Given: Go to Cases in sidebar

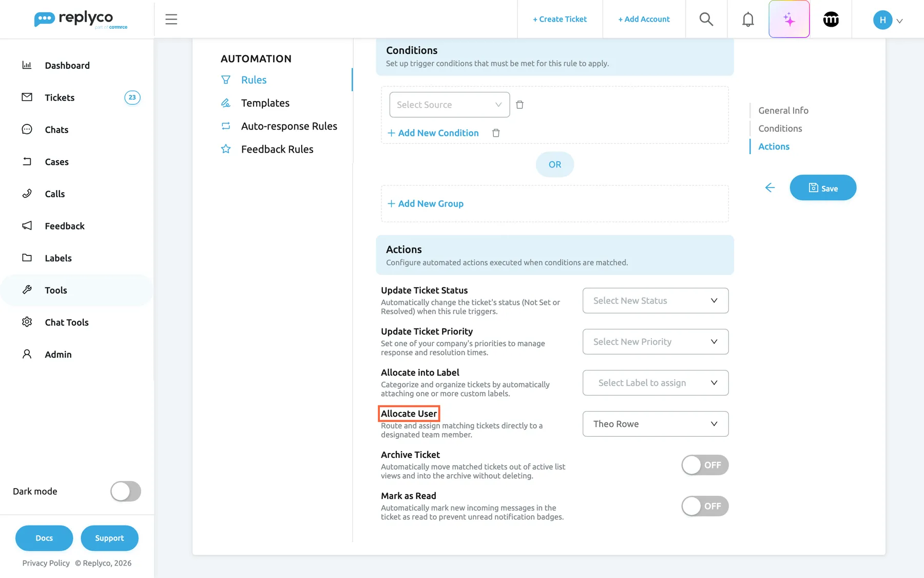Looking at the screenshot, I should tap(56, 162).
